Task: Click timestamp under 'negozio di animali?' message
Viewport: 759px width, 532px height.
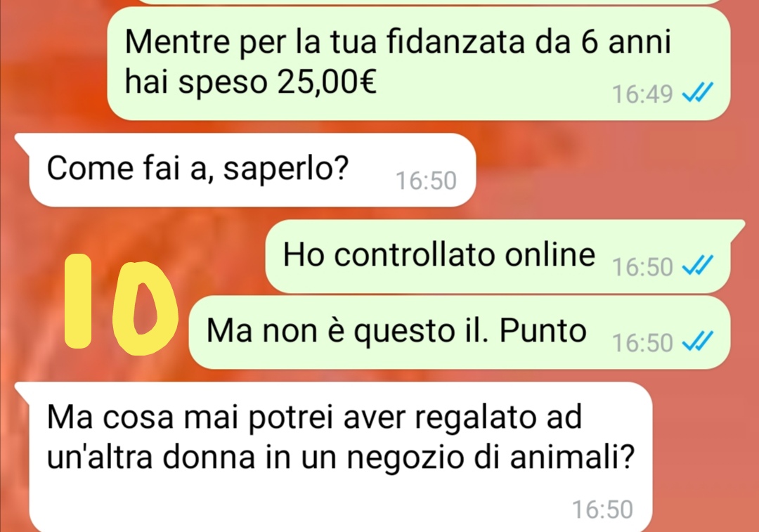Action: 603,510
